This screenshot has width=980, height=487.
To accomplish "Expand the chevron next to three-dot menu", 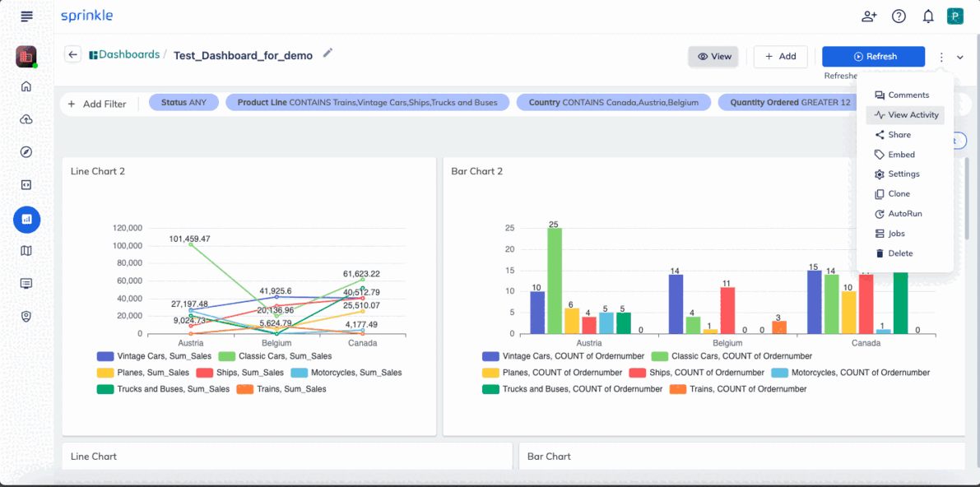I will point(960,57).
